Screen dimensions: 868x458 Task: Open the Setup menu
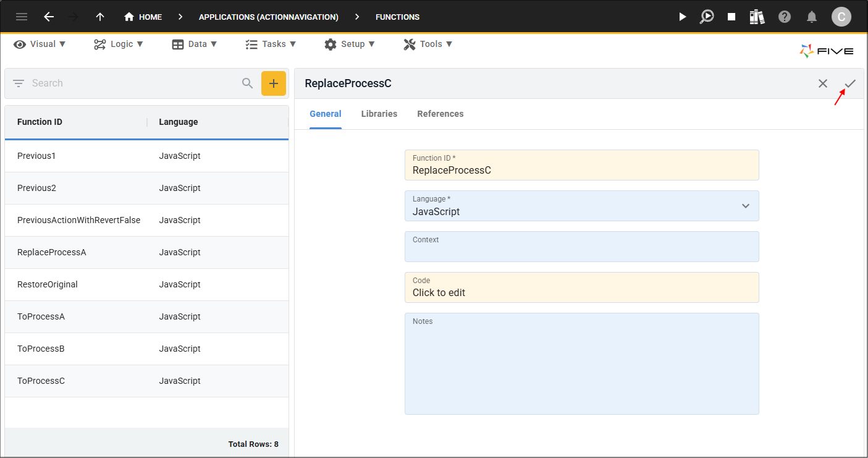point(350,44)
